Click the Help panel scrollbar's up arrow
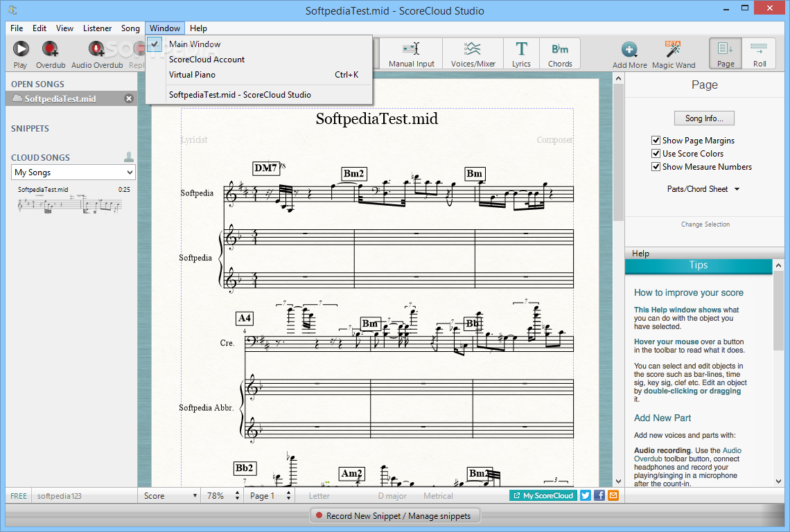 (778, 265)
